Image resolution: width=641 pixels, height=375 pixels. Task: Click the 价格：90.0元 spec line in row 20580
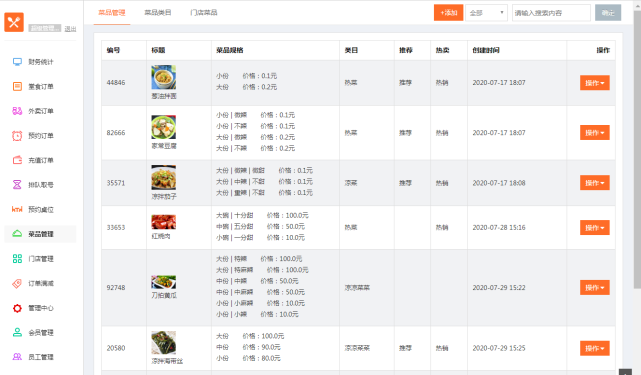[x=261, y=347]
